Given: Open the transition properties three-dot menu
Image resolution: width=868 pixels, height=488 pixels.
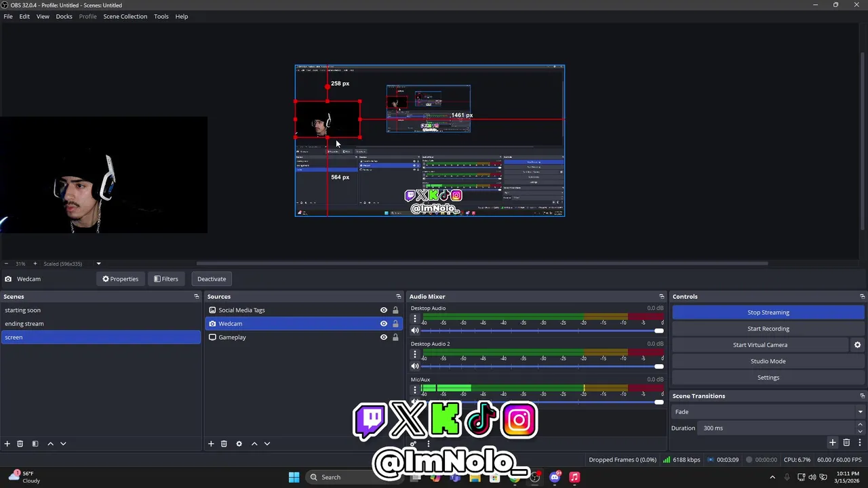Looking at the screenshot, I should 859,443.
